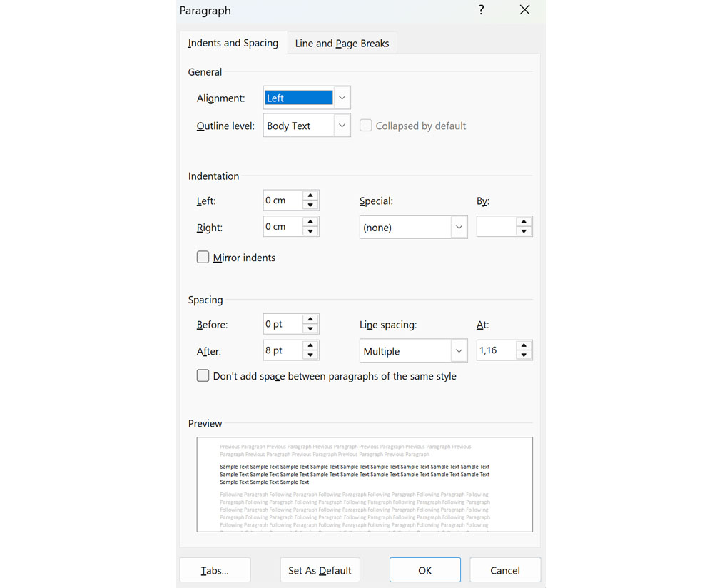Click the Tabs button
Viewport: 722px width, 588px height.
tap(214, 569)
